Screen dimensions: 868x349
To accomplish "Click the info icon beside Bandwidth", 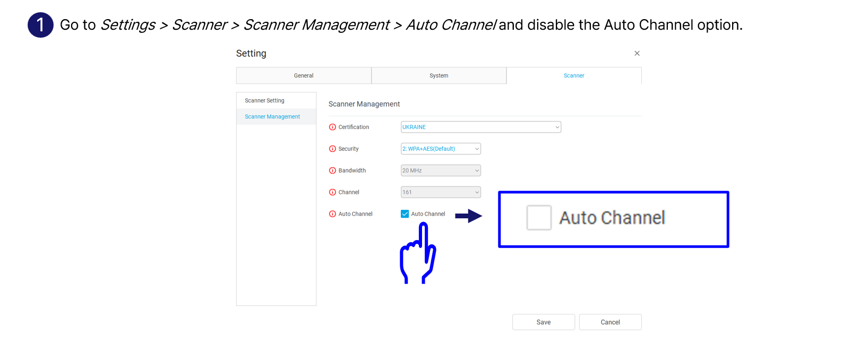I will click(332, 171).
